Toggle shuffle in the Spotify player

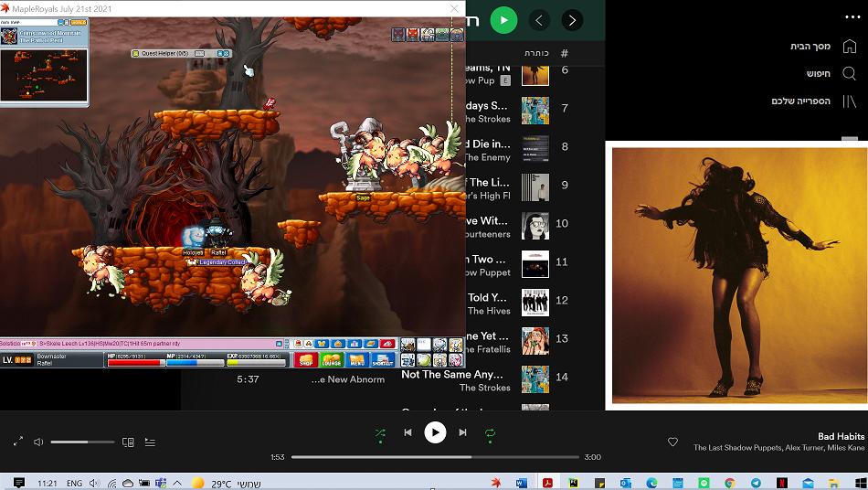point(380,433)
